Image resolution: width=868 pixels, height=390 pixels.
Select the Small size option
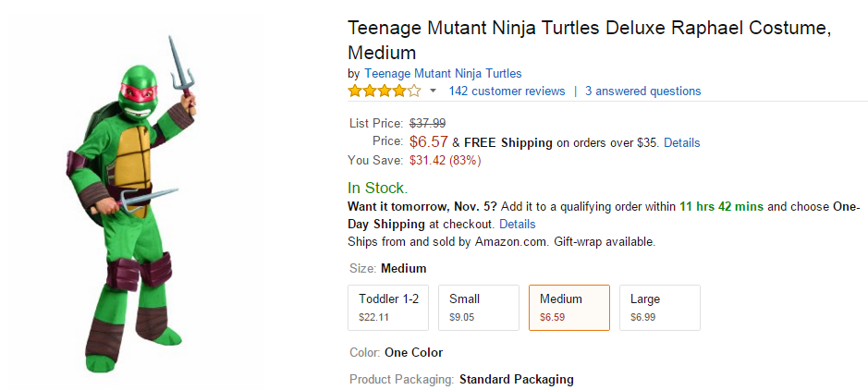click(478, 308)
